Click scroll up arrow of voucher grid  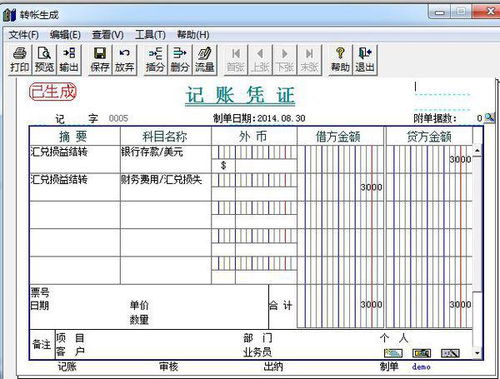tap(477, 151)
